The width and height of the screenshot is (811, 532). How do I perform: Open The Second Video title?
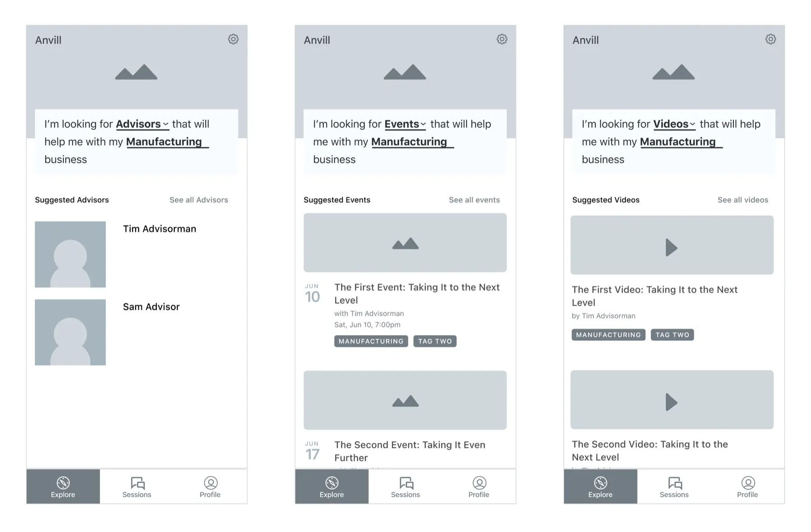[650, 450]
